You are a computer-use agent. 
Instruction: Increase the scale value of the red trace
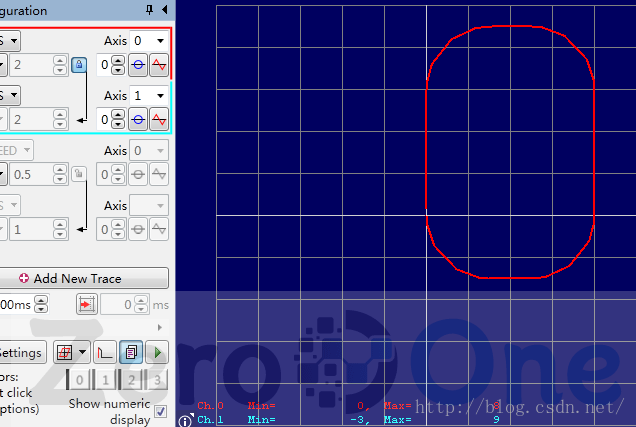pyautogui.click(x=60, y=60)
